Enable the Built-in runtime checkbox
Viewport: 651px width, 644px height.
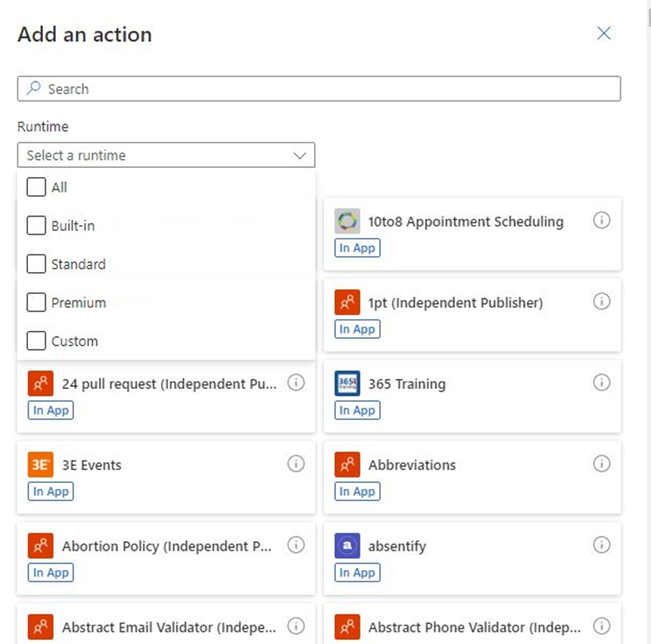(x=36, y=226)
